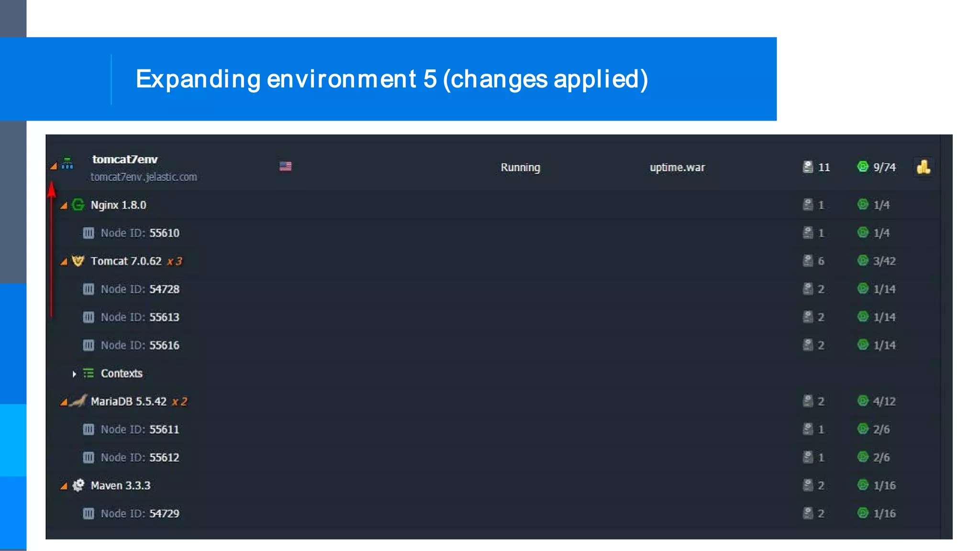Screen dimensions: 980x551
Task: Click the 1/14 value for Node 55616
Action: click(x=884, y=345)
